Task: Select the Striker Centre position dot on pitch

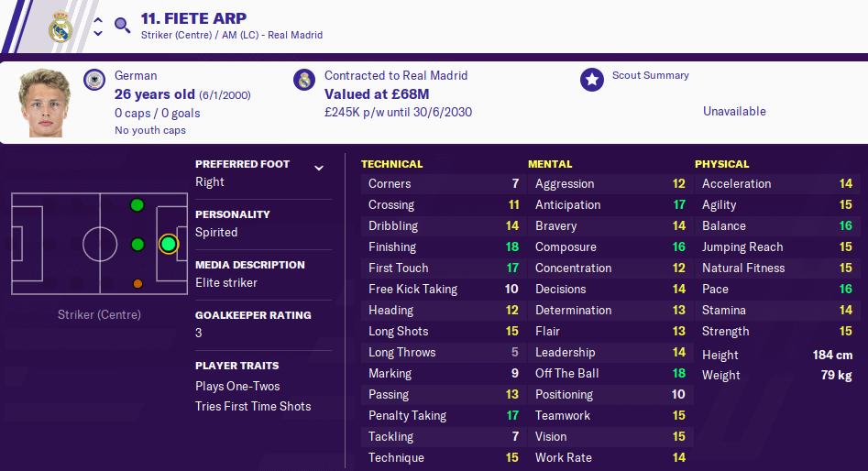Action: (169, 244)
